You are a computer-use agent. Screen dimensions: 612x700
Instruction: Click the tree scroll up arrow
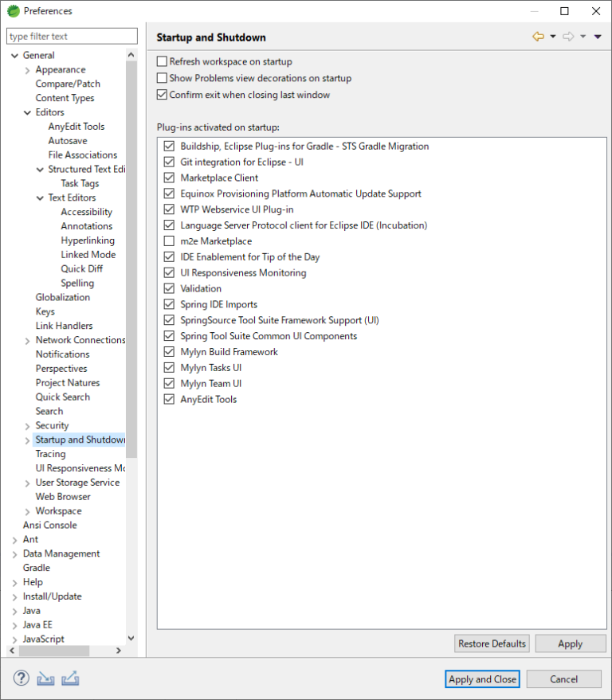pos(131,55)
